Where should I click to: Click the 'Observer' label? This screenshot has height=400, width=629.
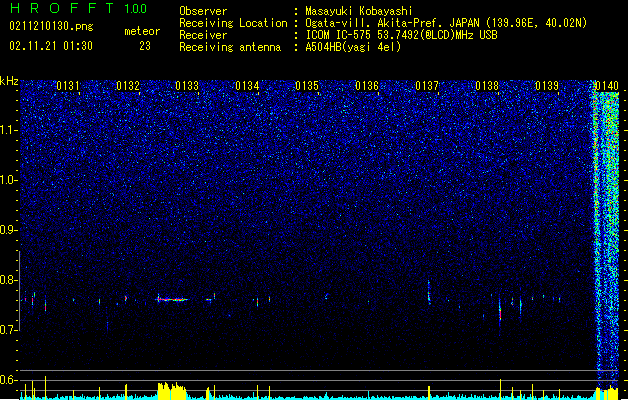pos(203,11)
